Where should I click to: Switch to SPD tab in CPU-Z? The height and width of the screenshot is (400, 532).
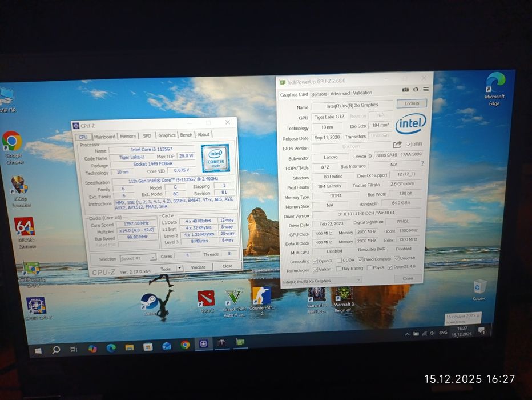[x=147, y=136]
